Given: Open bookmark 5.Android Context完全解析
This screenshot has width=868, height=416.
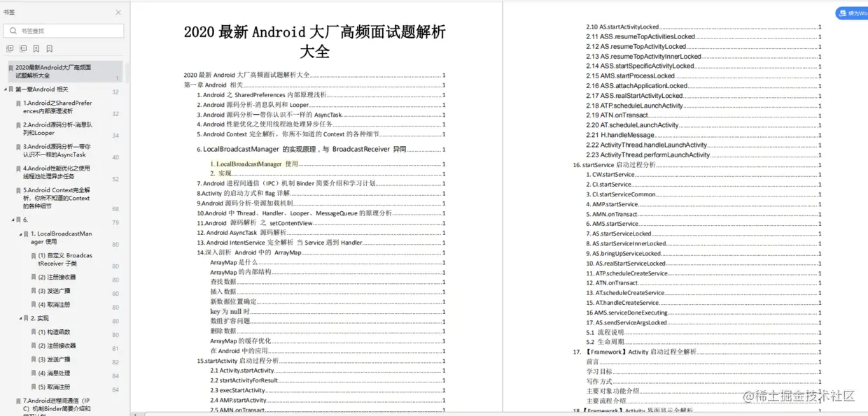Looking at the screenshot, I should tap(57, 198).
